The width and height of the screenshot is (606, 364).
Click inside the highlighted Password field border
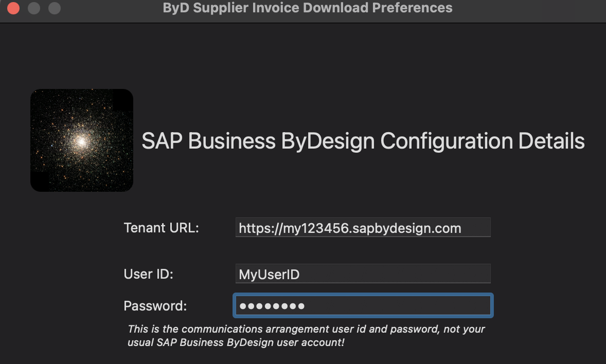point(363,305)
